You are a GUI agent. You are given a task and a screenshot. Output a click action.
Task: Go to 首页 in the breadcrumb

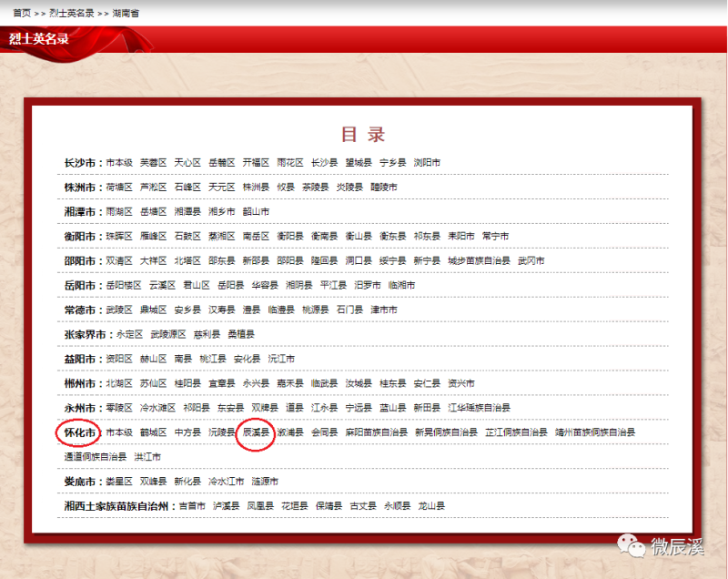pyautogui.click(x=22, y=13)
